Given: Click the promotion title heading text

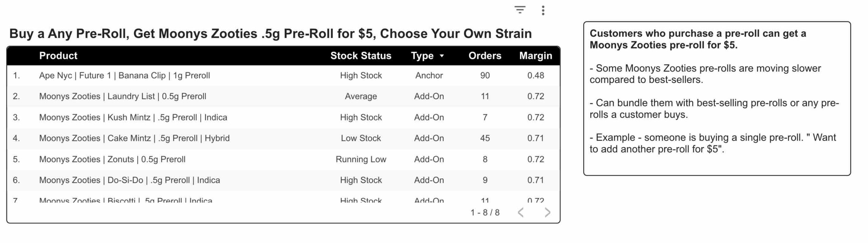Looking at the screenshot, I should 270,34.
